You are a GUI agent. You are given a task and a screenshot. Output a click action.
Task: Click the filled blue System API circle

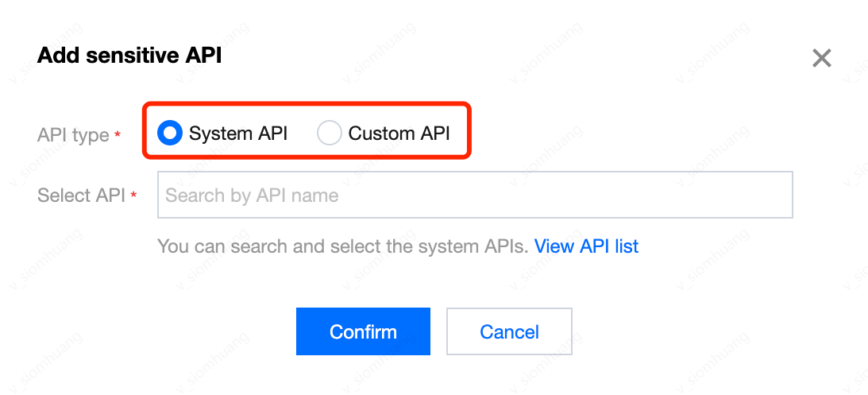click(x=170, y=134)
